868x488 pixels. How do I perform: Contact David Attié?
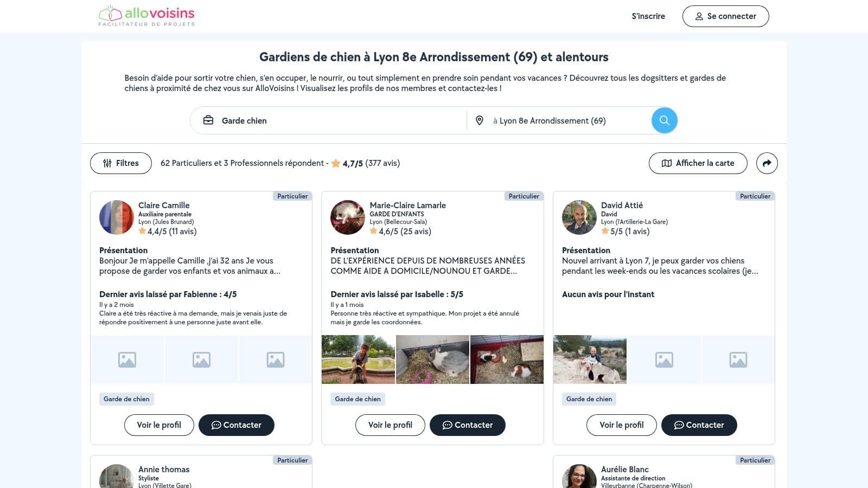point(699,425)
